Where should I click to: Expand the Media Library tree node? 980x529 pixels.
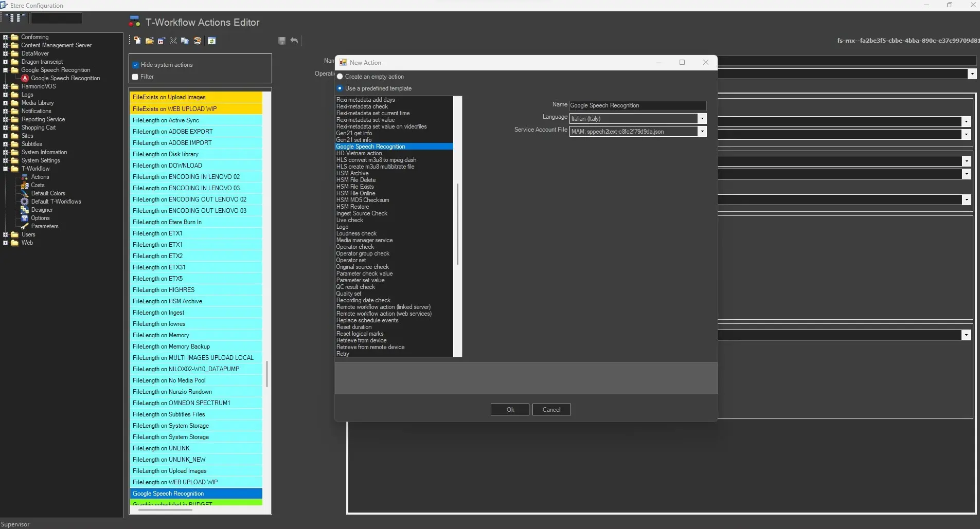pos(5,103)
